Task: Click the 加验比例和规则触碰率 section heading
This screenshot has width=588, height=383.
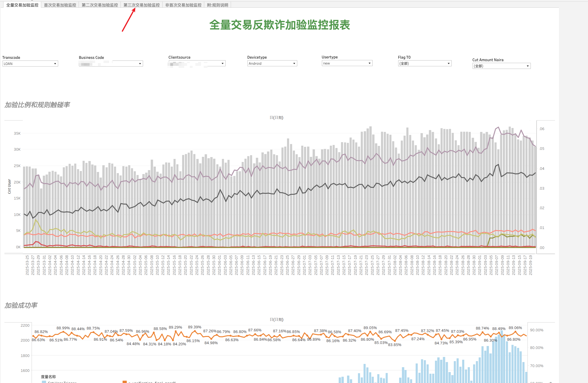Action: [37, 105]
